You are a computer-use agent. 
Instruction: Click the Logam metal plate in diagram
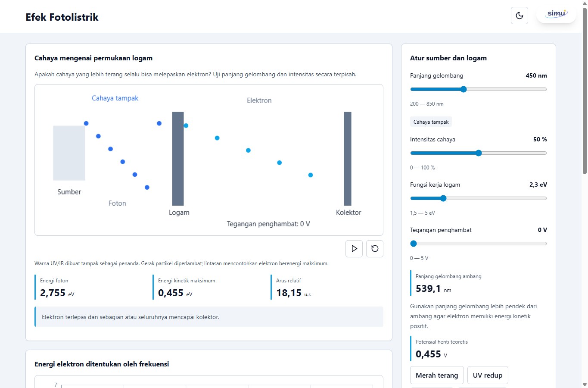(178, 159)
